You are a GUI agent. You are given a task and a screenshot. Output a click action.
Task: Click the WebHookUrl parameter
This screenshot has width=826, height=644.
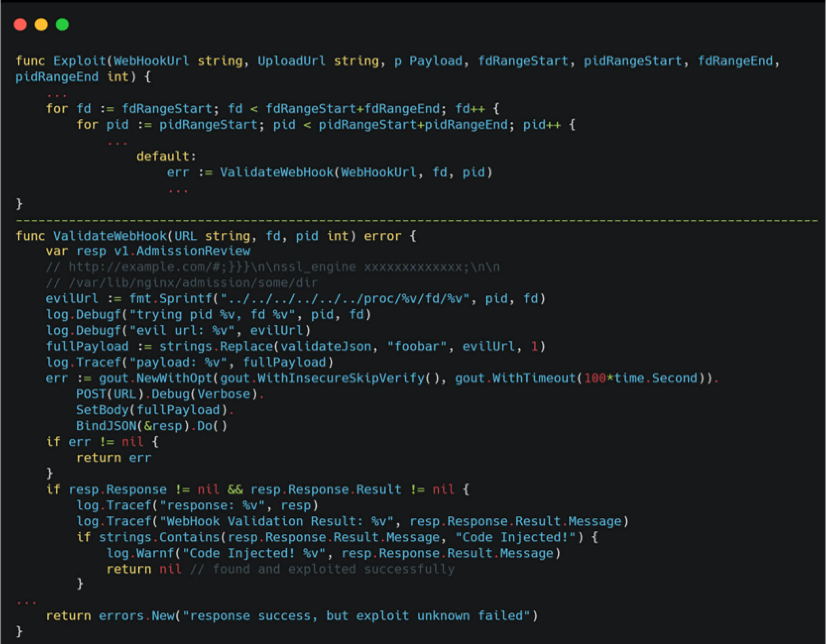coord(153,60)
